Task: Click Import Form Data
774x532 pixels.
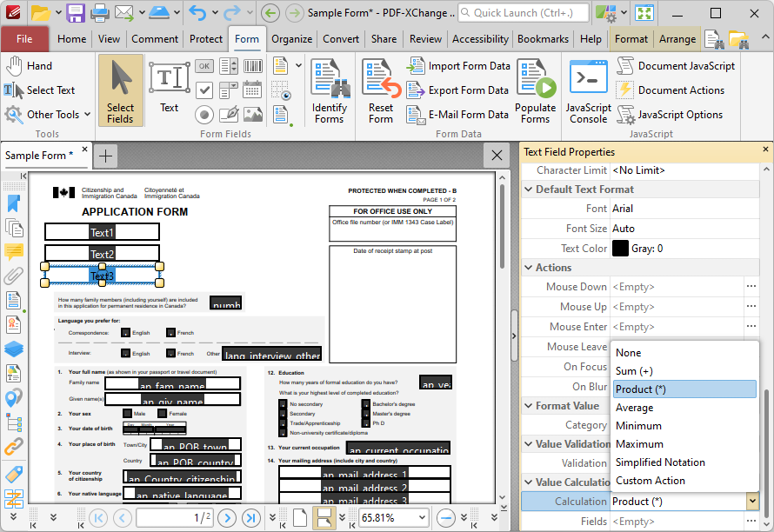Action: coord(458,66)
